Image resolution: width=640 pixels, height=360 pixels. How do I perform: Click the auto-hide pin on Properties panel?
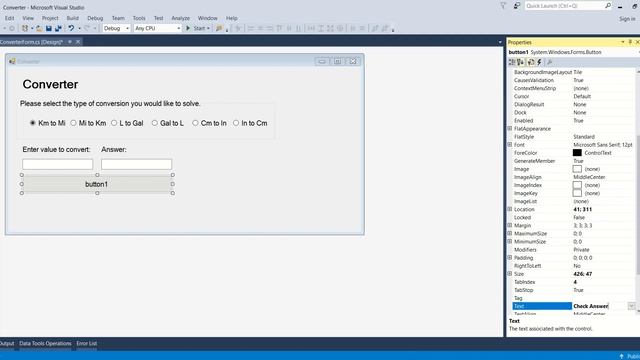[x=630, y=42]
